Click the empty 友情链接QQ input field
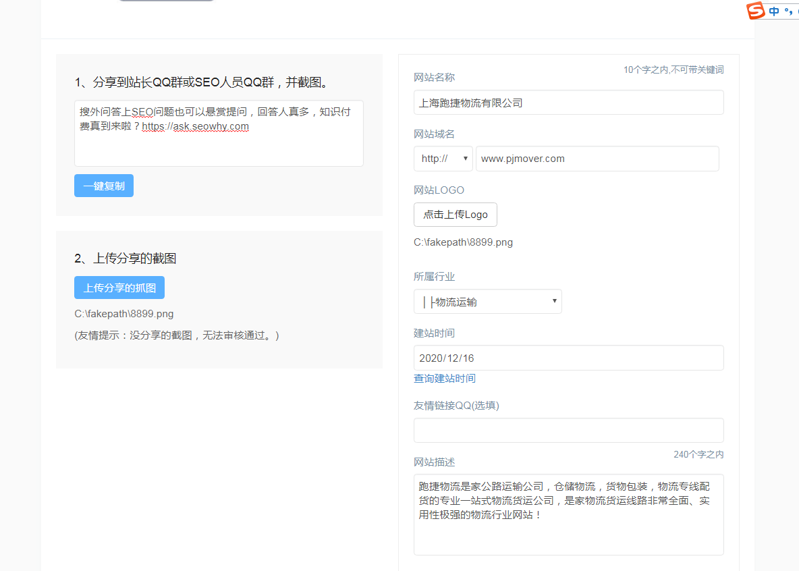 point(568,430)
